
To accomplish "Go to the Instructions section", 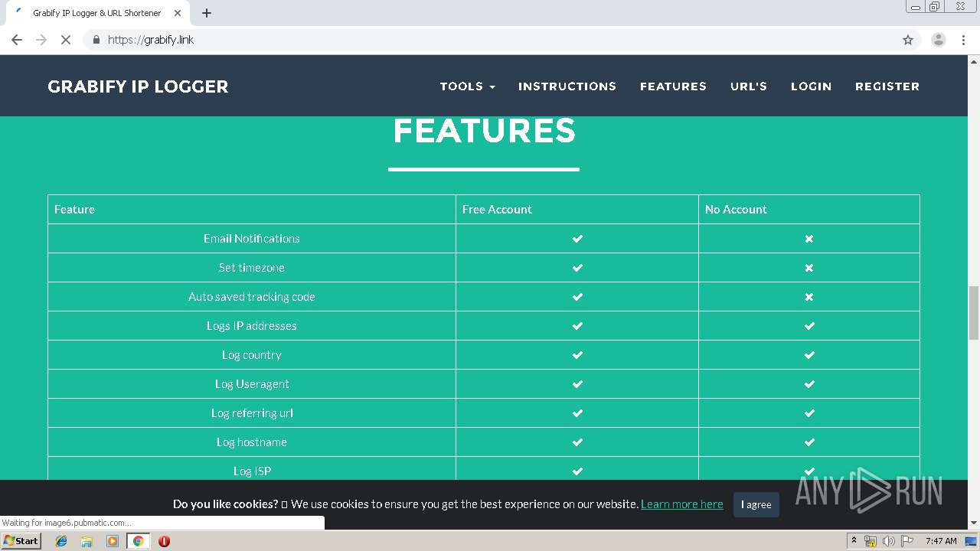I will click(567, 86).
